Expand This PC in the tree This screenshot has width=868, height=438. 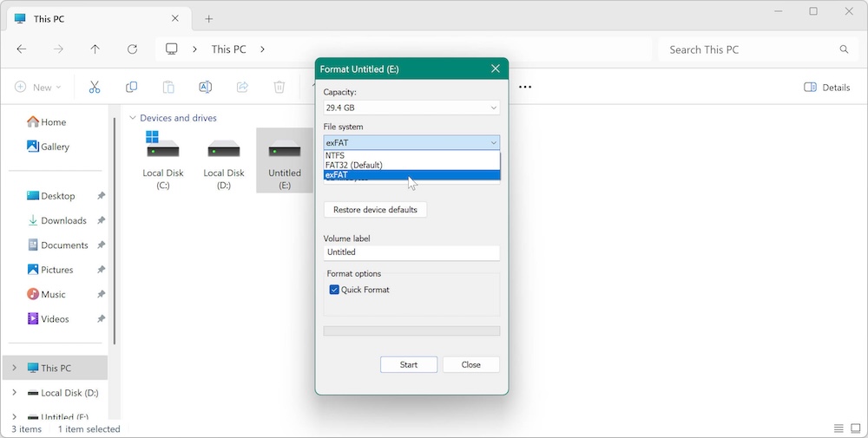pos(15,368)
